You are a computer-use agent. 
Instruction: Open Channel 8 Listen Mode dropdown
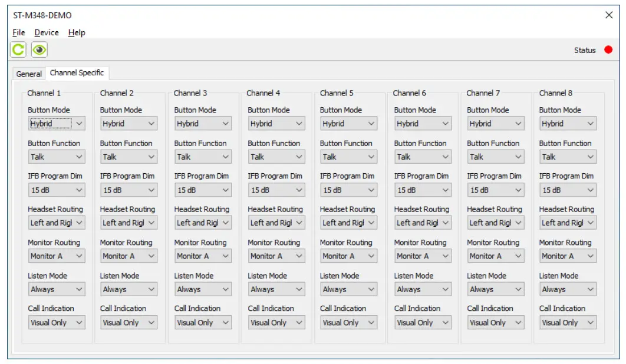pos(568,289)
